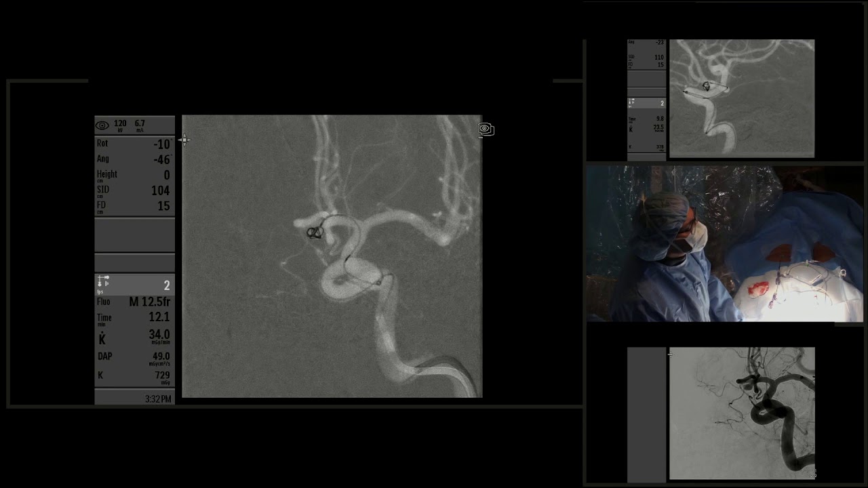Screen dimensions: 868x488
Task: Click the crosshair marker on the main angiogram
Action: click(x=184, y=140)
